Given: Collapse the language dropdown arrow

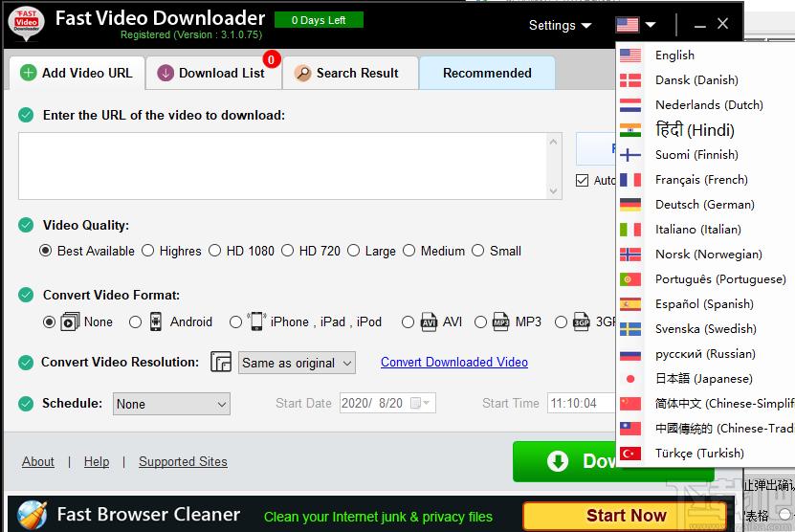Looking at the screenshot, I should pos(651,24).
